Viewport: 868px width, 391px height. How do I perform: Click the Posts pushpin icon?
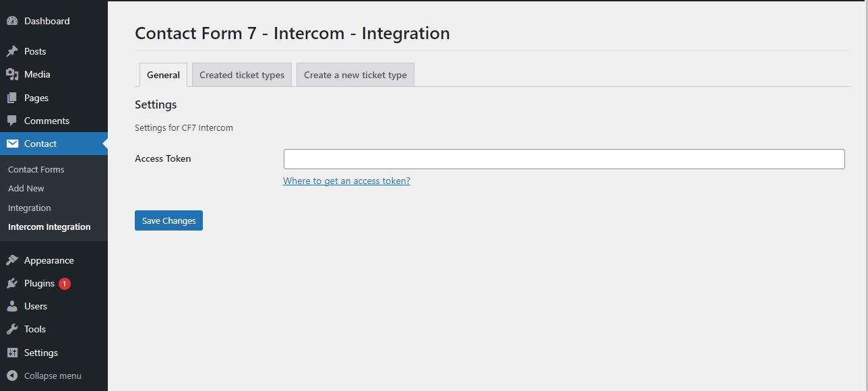pyautogui.click(x=12, y=51)
